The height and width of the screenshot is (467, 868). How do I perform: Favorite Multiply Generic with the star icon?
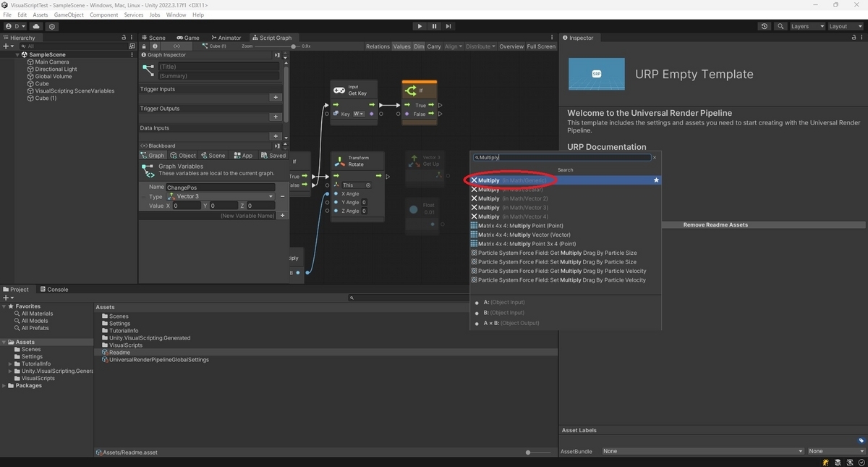click(x=656, y=180)
